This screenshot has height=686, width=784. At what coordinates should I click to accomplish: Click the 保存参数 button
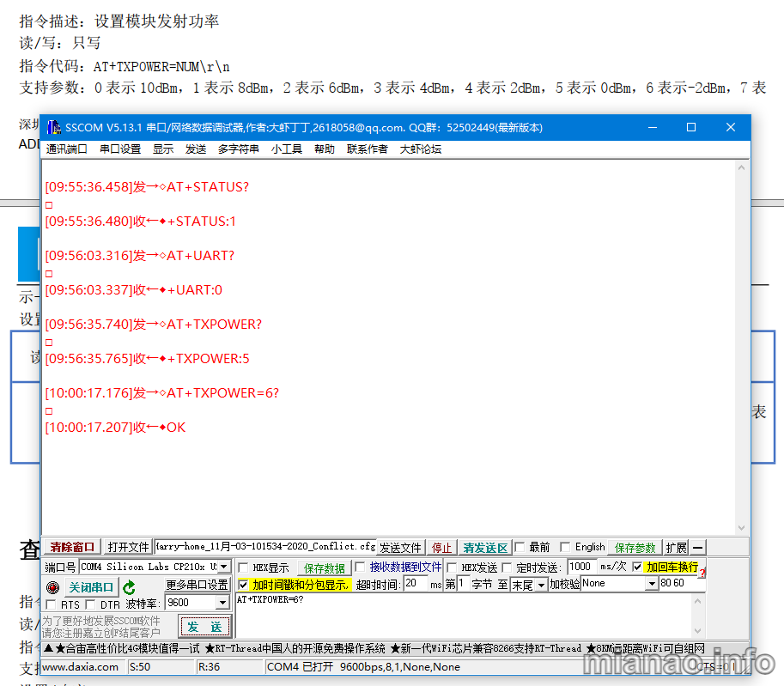635,548
